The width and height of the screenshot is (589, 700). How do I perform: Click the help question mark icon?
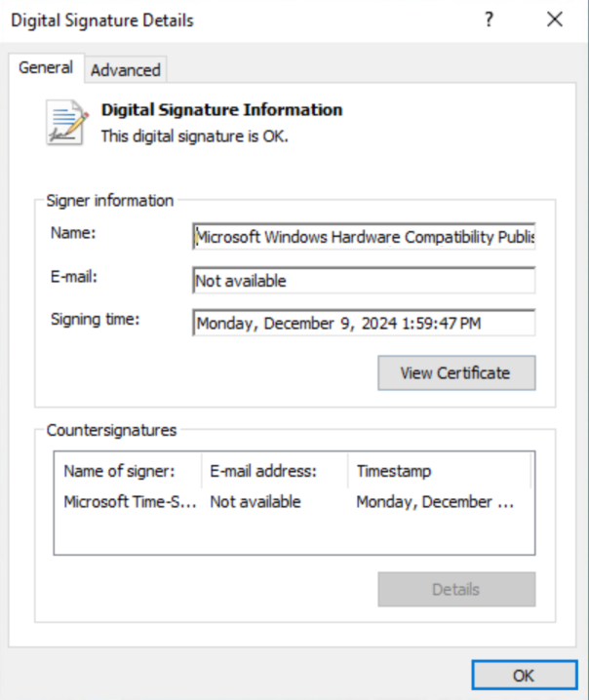pyautogui.click(x=489, y=19)
